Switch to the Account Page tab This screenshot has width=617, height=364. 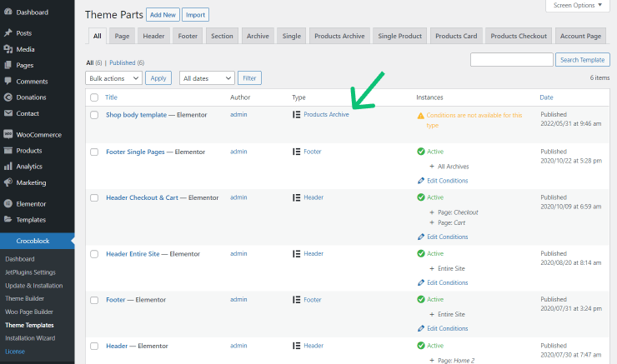point(580,36)
